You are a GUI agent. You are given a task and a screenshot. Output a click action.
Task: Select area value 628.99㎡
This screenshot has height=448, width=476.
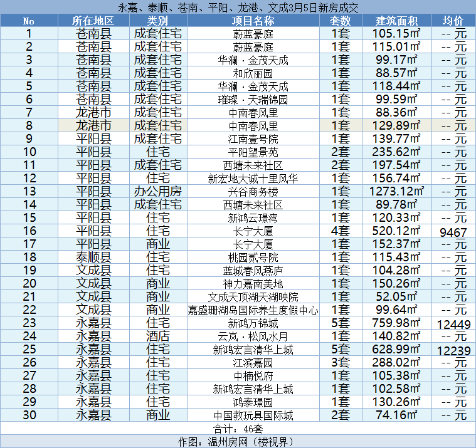(396, 350)
